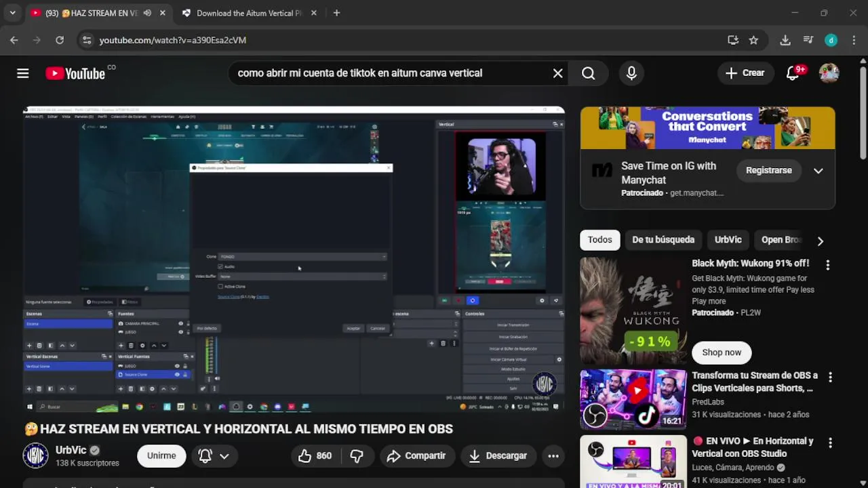
Task: Go back with browser back arrow
Action: point(14,40)
